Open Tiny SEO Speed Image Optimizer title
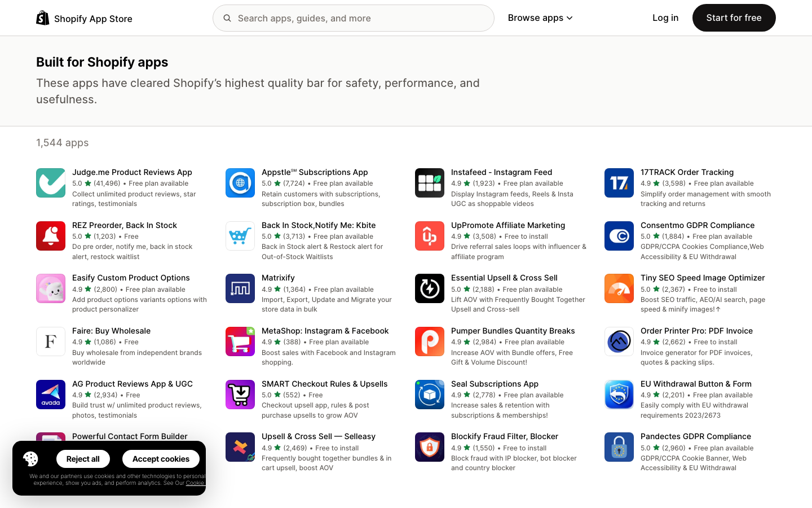812x508 pixels. pos(703,278)
